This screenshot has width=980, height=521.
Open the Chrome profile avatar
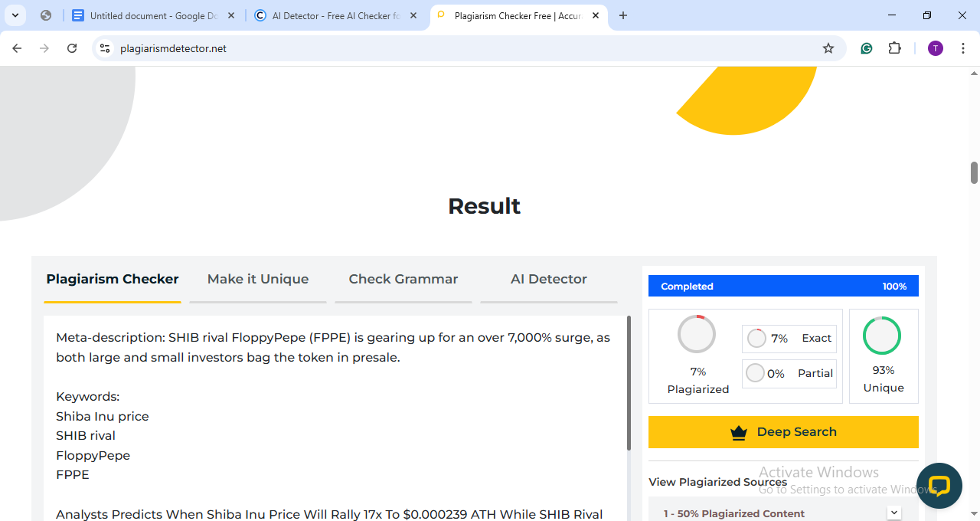pyautogui.click(x=936, y=48)
